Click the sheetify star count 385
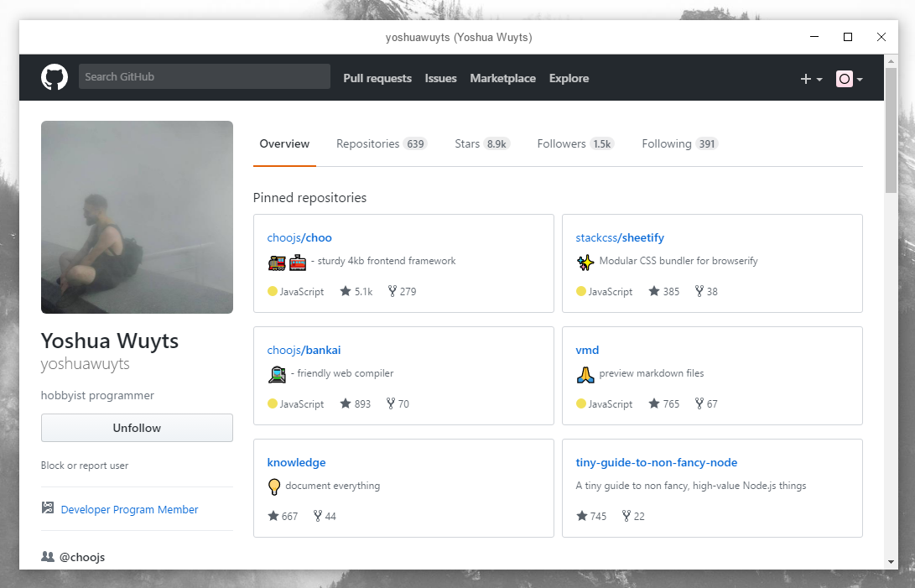This screenshot has width=915, height=588. coord(664,291)
